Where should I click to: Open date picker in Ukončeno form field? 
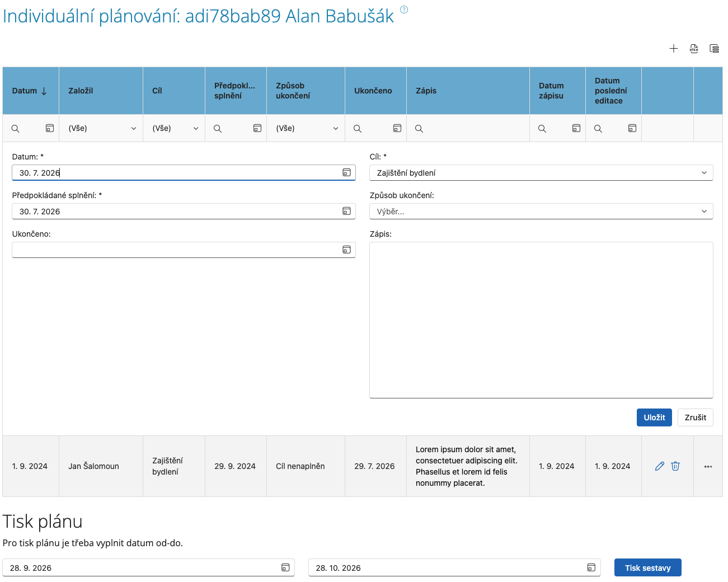pos(347,250)
